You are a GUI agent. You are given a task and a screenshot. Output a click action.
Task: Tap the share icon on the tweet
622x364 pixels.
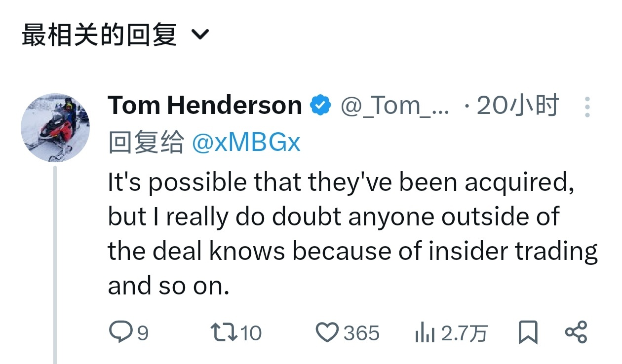576,332
